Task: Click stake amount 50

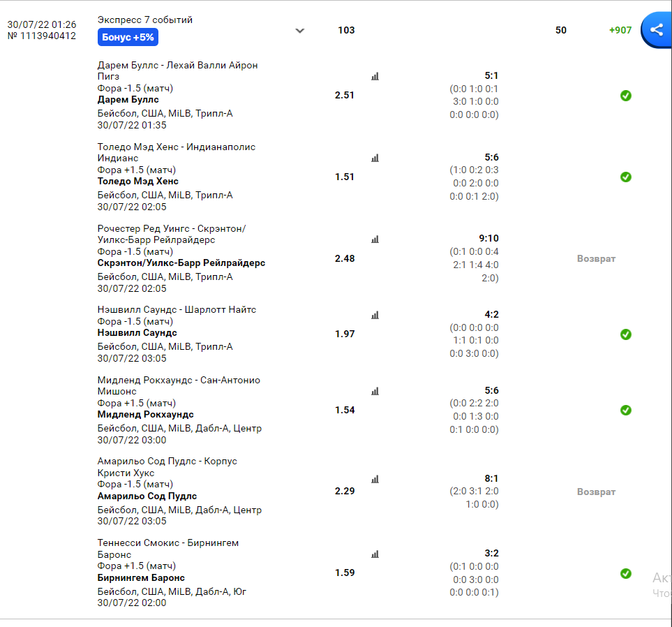Action: point(561,30)
